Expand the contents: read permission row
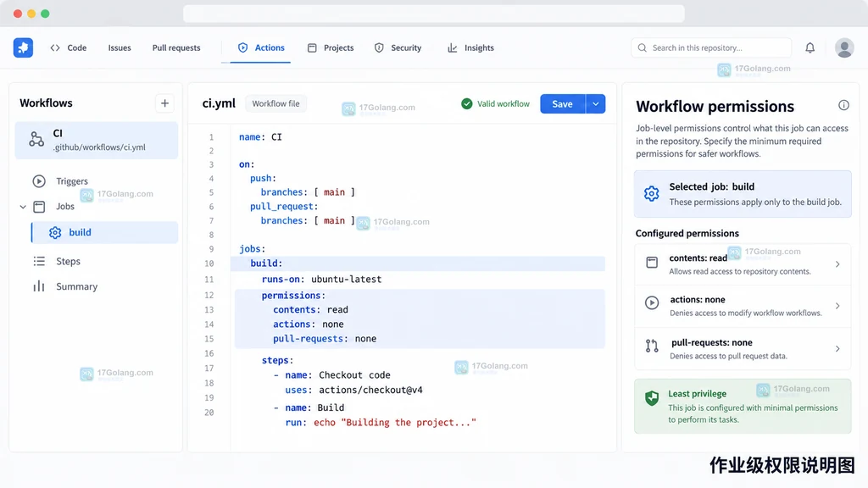The width and height of the screenshot is (868, 488). (743, 264)
